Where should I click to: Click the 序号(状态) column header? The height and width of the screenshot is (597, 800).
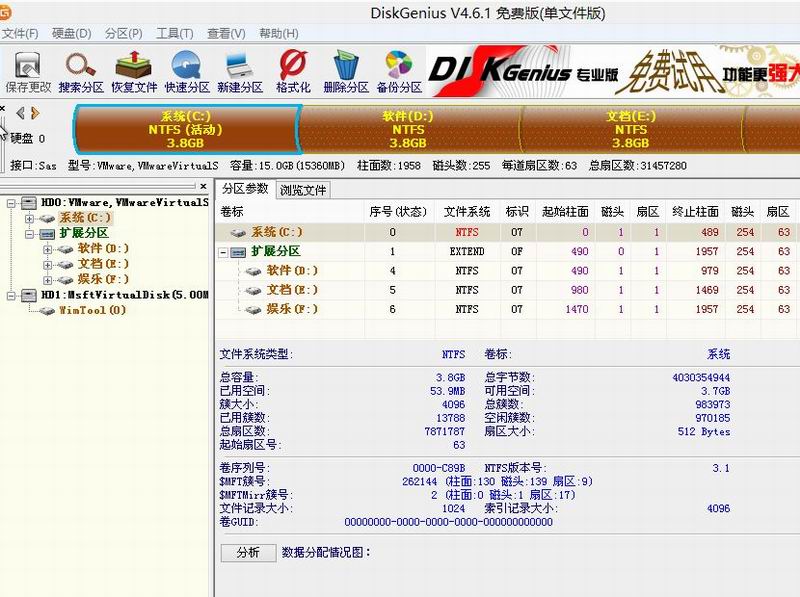398,212
